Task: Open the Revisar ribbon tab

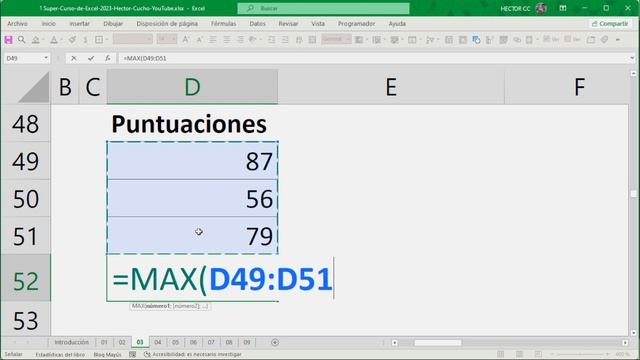Action: coord(288,24)
